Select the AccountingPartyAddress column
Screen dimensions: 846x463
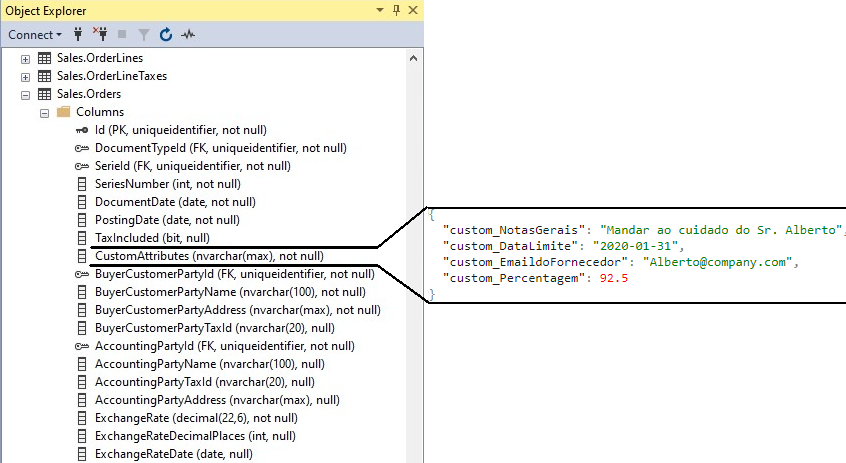[217, 400]
